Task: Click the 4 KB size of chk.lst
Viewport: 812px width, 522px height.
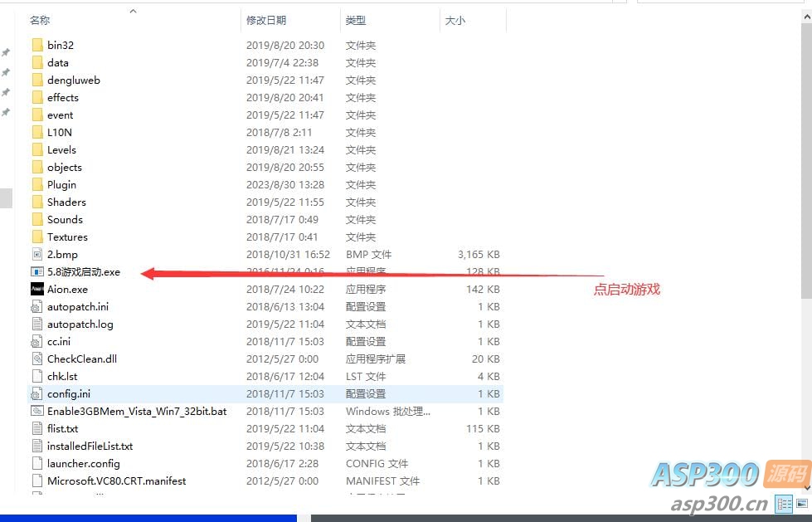Action: pyautogui.click(x=489, y=376)
